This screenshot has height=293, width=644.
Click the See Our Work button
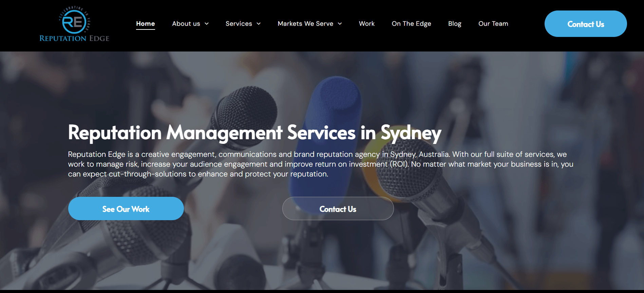click(x=126, y=209)
